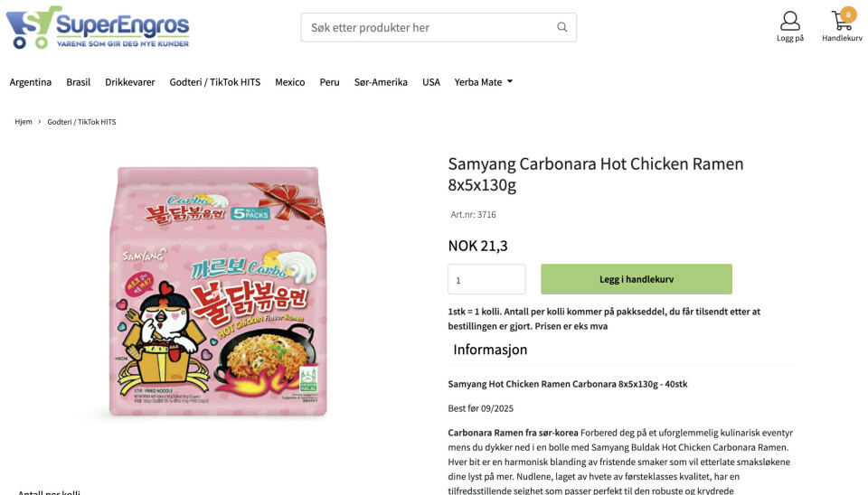This screenshot has width=868, height=495.
Task: Open the Argentina category
Action: tap(31, 82)
